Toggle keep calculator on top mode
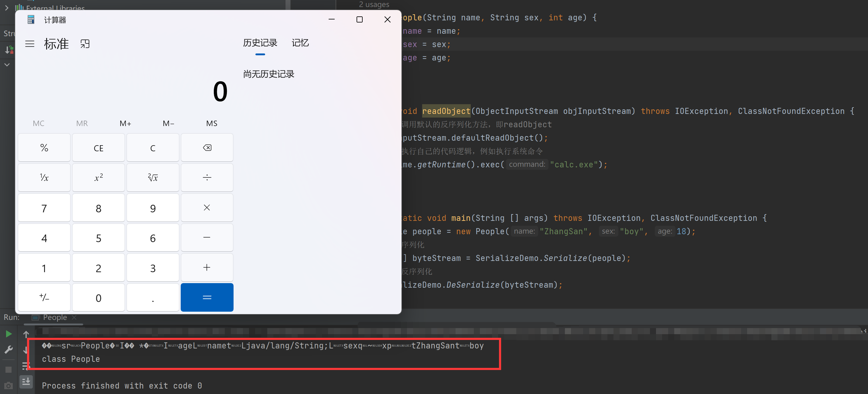 pyautogui.click(x=85, y=44)
